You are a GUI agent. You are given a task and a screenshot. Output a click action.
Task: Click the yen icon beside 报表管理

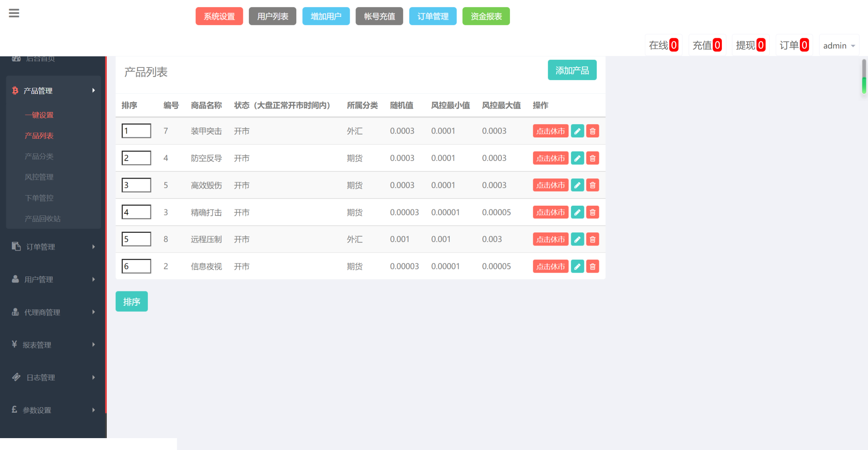[14, 344]
